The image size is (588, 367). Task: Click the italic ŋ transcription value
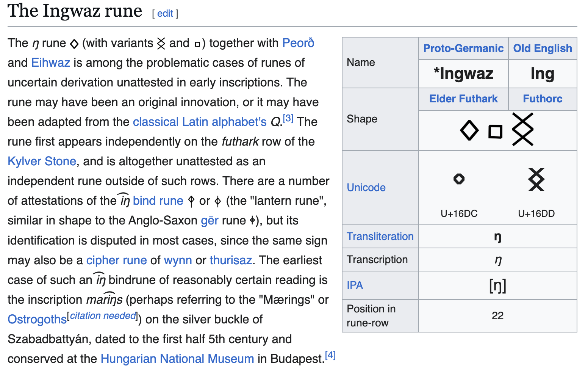pos(498,260)
